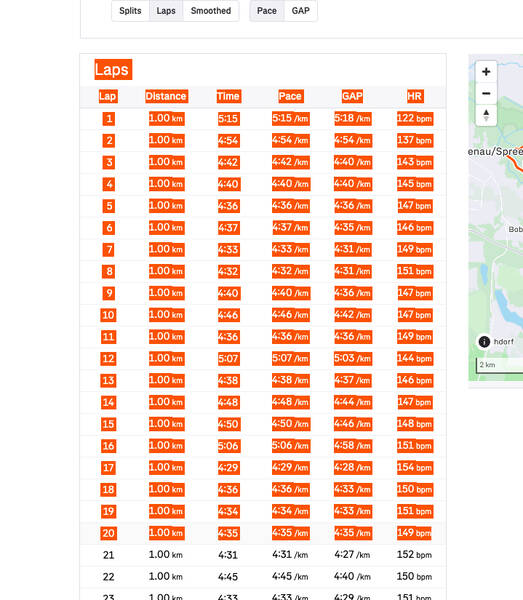Click the Lap column header
The image size is (523, 600).
pos(108,96)
